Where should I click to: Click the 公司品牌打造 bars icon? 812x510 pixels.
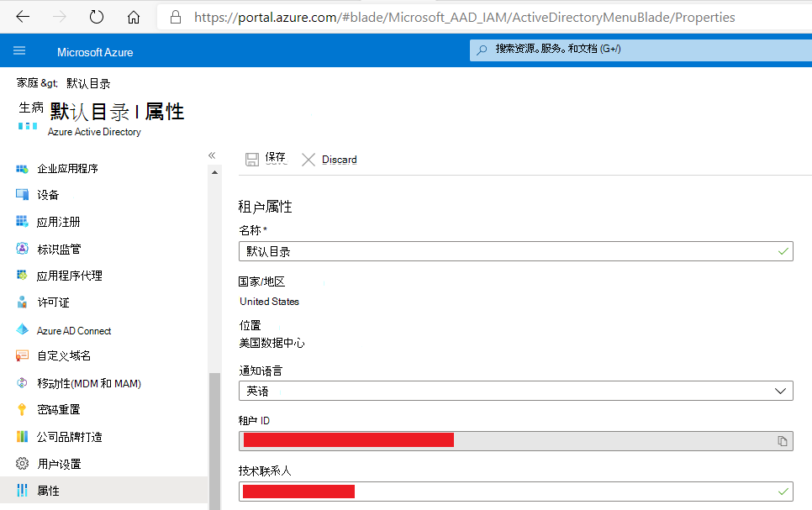point(22,436)
